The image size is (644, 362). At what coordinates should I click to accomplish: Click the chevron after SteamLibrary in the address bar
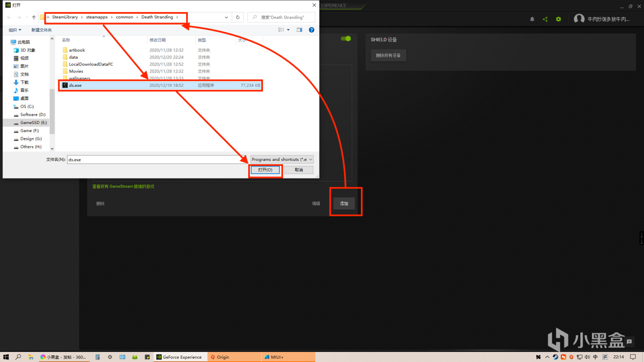pyautogui.click(x=82, y=17)
